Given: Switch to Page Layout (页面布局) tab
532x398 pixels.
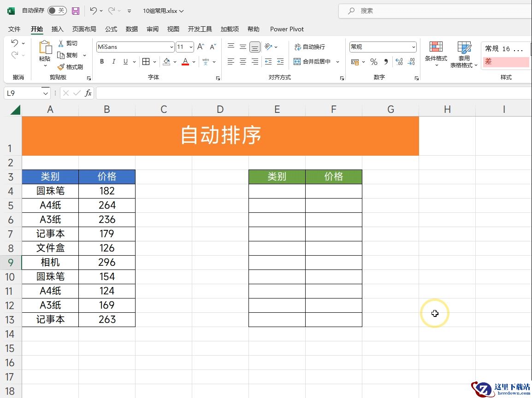Looking at the screenshot, I should point(84,29).
